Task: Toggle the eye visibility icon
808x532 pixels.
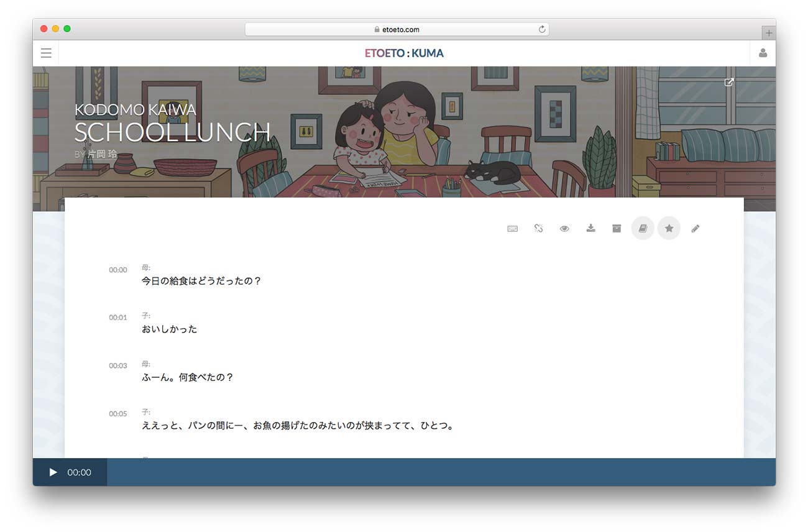Action: pyautogui.click(x=564, y=229)
